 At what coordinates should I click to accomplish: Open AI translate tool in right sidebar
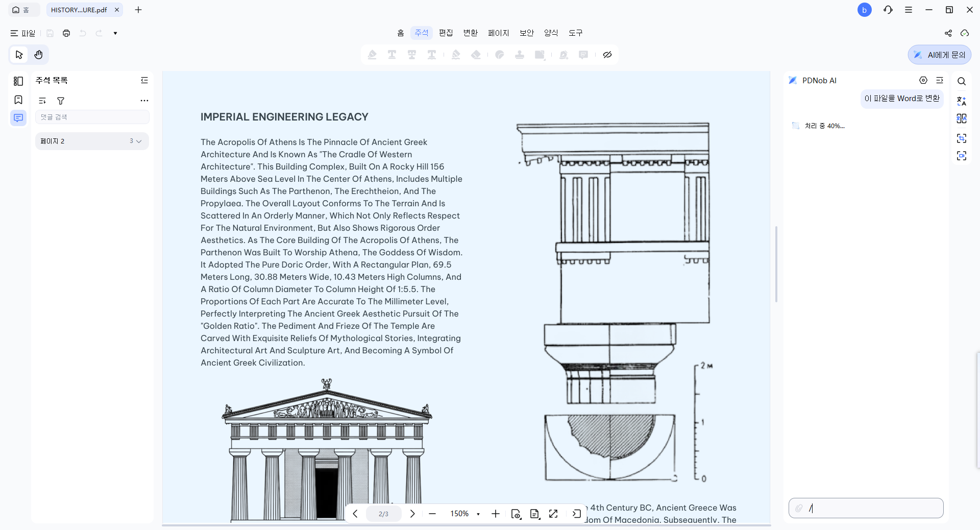click(x=962, y=101)
